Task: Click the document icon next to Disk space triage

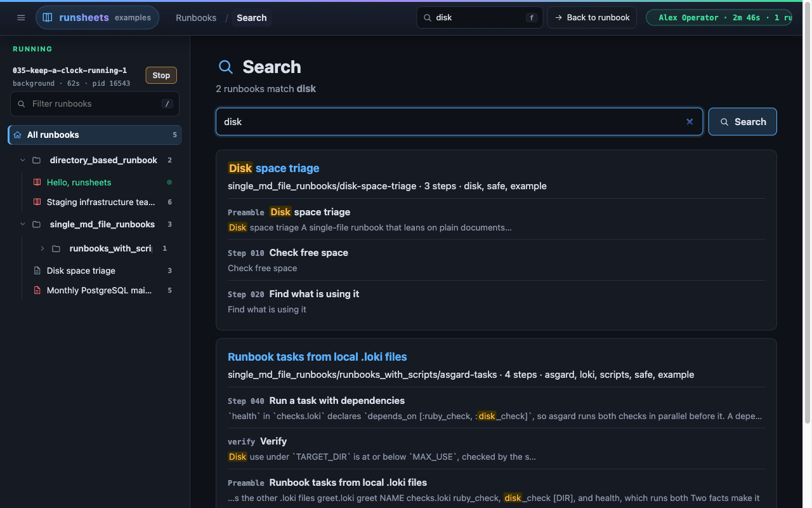Action: click(x=37, y=271)
